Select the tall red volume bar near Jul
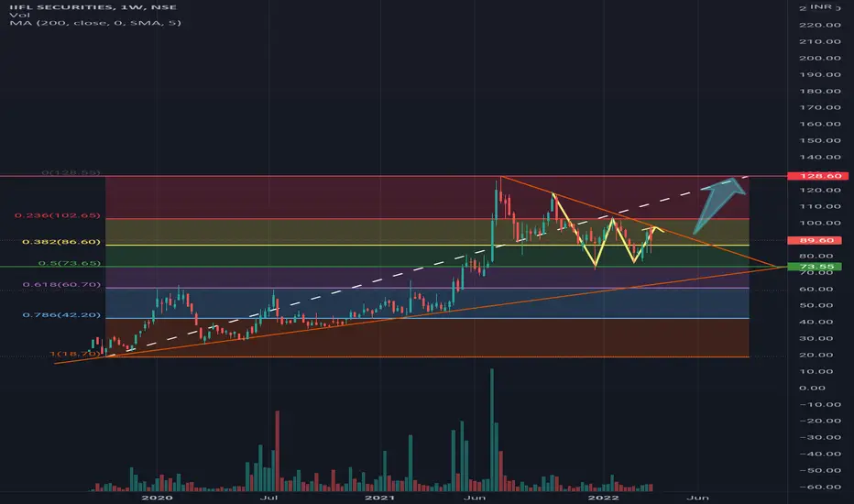The width and height of the screenshot is (854, 504). (x=278, y=452)
